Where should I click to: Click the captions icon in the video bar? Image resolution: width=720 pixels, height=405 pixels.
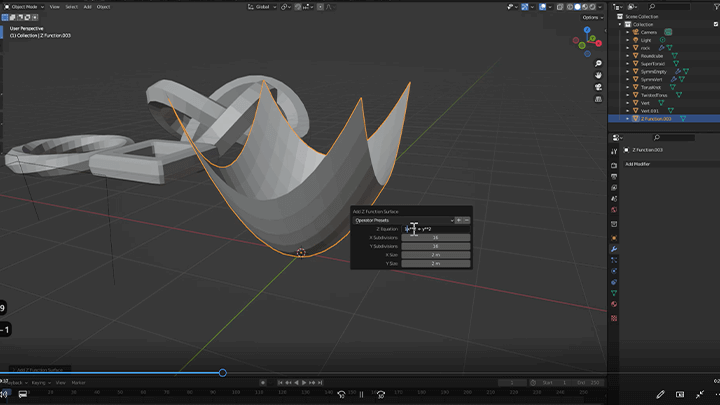point(22,394)
